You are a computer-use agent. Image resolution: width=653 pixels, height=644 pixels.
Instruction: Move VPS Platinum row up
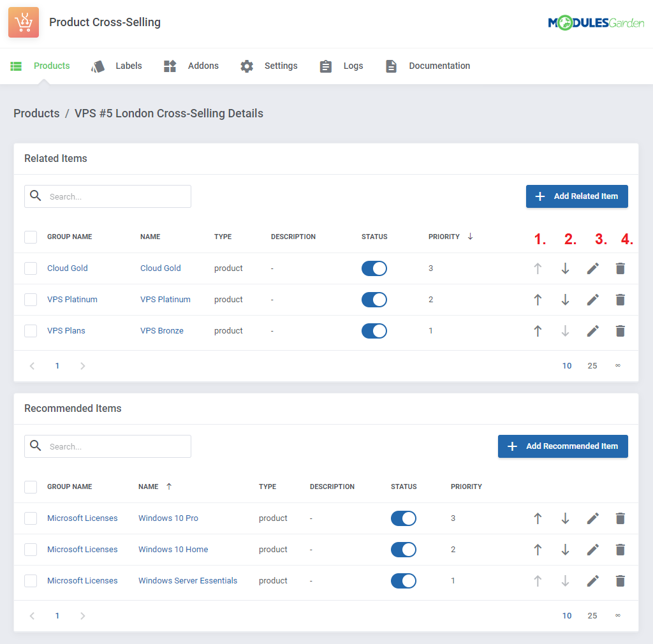click(x=538, y=300)
